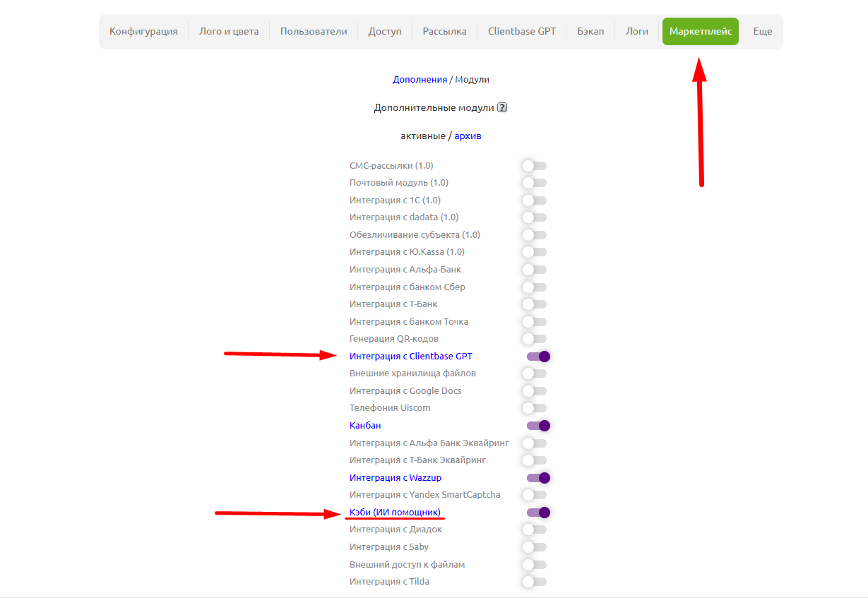Turn on Интеграция с банком Точка
This screenshot has width=868, height=598.
point(535,322)
